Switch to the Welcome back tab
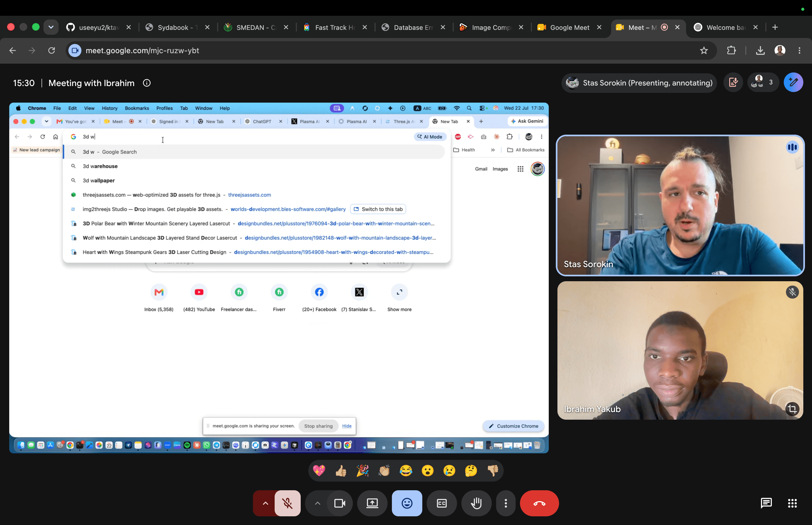The image size is (812, 525). click(x=726, y=27)
